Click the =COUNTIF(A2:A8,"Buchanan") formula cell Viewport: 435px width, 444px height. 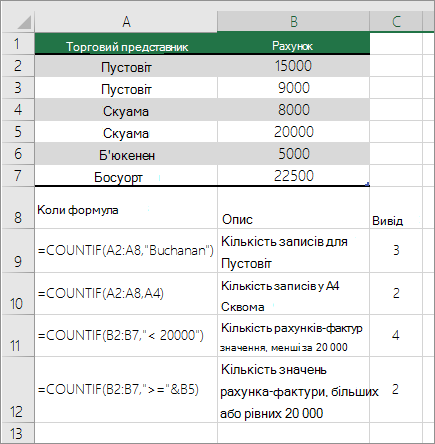pyautogui.click(x=126, y=251)
